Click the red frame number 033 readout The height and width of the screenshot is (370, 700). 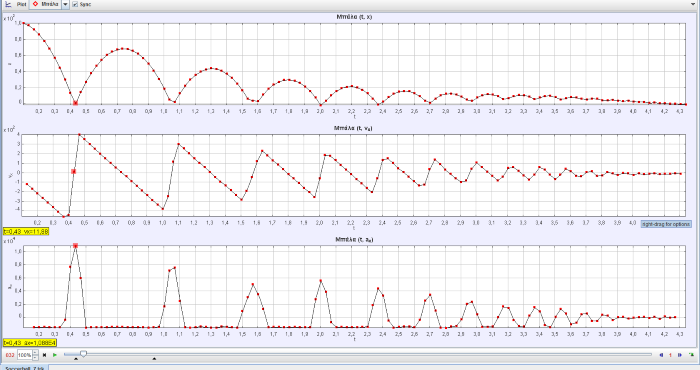click(x=10, y=355)
